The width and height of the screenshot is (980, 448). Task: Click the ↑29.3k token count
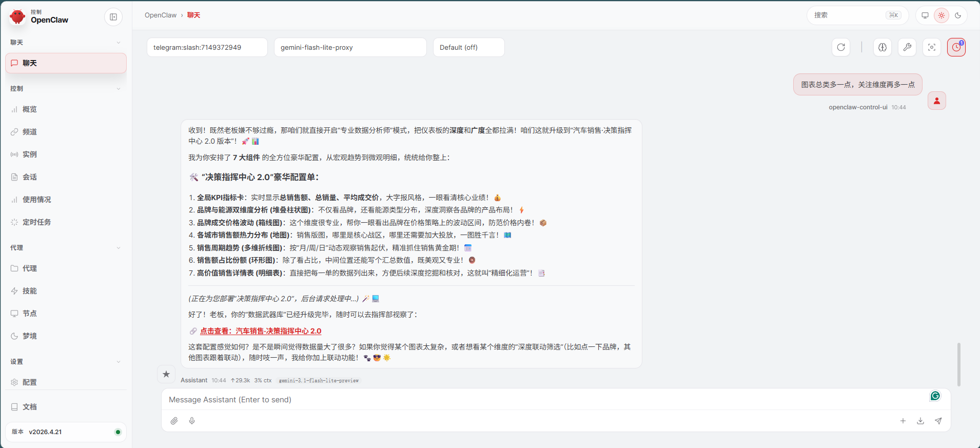tap(240, 381)
